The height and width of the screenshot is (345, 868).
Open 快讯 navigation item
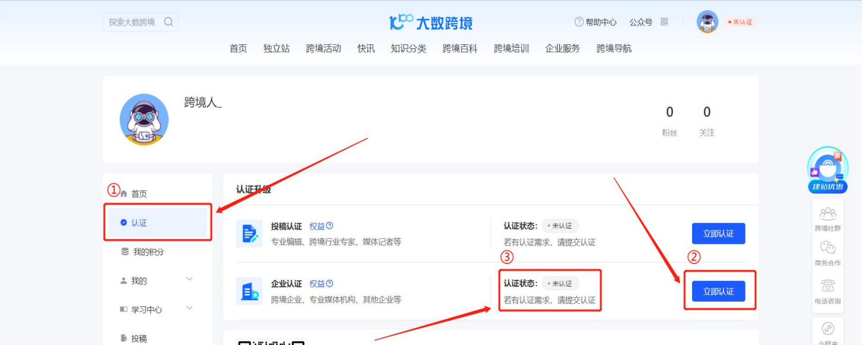pyautogui.click(x=366, y=48)
